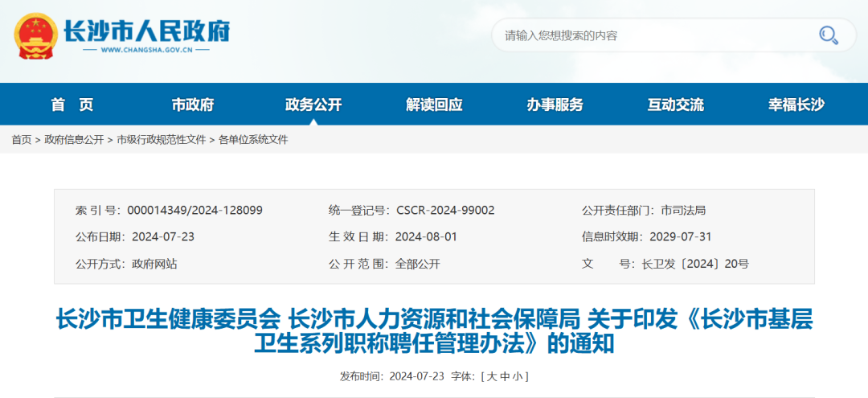Open the 办事服务 navigation tab
The width and height of the screenshot is (868, 398).
pos(555,104)
